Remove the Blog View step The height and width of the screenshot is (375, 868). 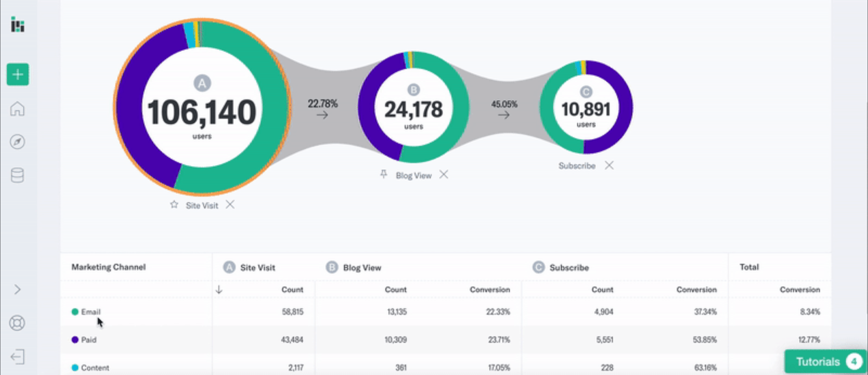coord(444,175)
